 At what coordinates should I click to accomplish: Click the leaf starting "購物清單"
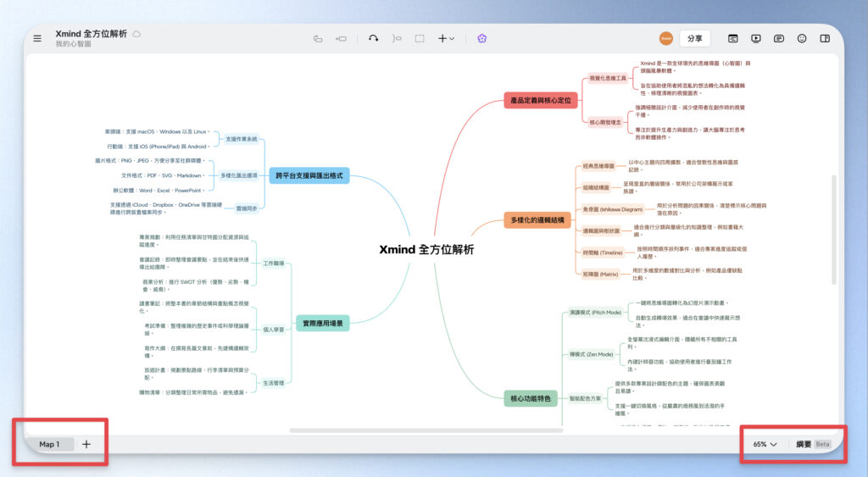[193, 392]
